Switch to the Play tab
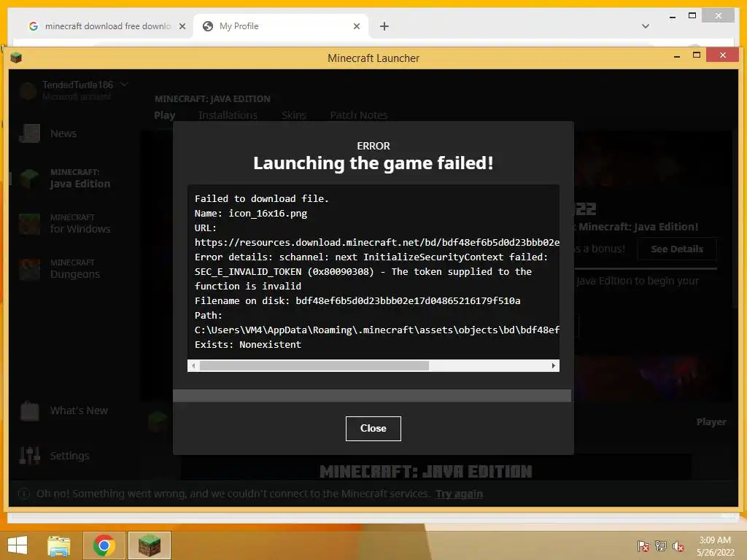 coord(164,115)
